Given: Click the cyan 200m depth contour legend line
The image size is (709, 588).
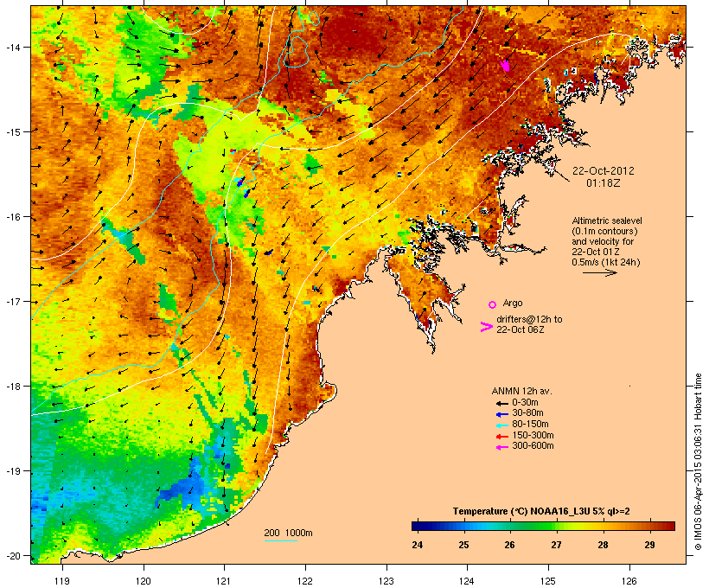Looking at the screenshot, I should (x=280, y=540).
